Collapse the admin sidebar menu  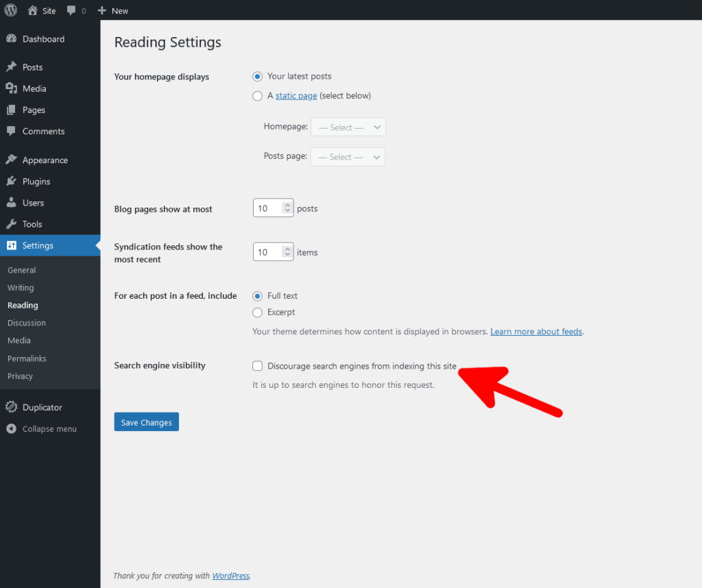12,428
